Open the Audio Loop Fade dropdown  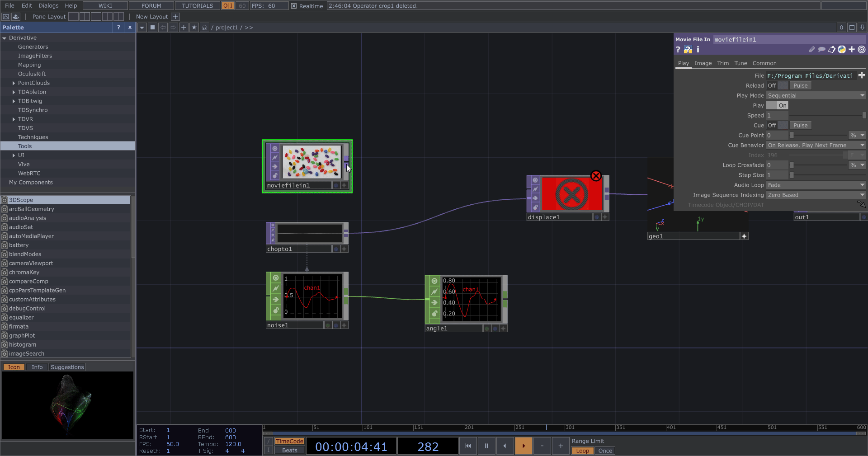point(816,185)
